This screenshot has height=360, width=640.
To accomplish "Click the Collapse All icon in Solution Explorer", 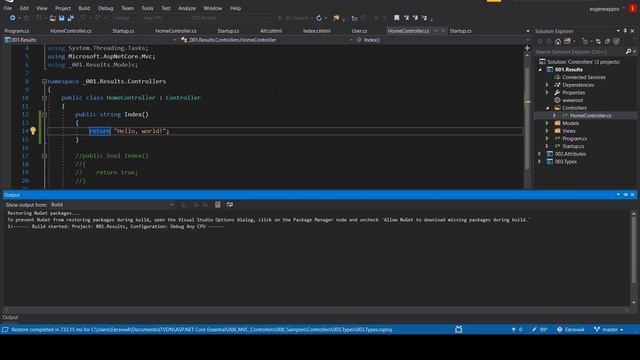I will pyautogui.click(x=607, y=41).
